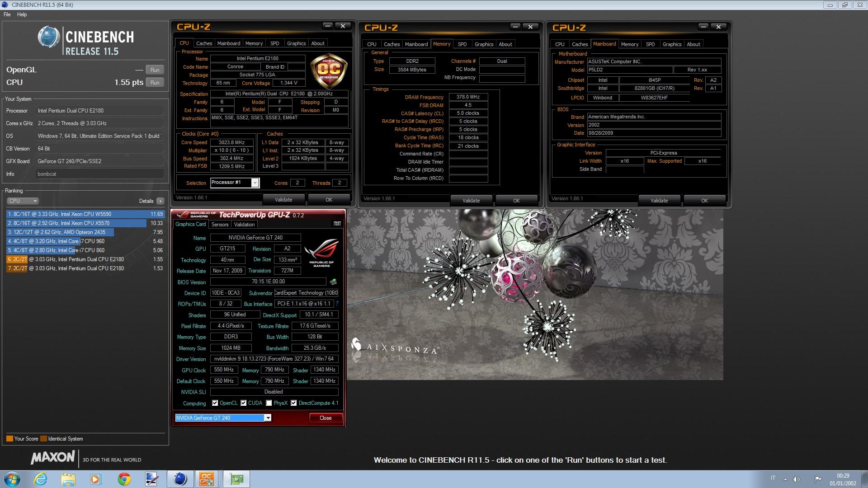Open About tab in first CPU-Z window
The height and width of the screenshot is (488, 868).
point(318,43)
